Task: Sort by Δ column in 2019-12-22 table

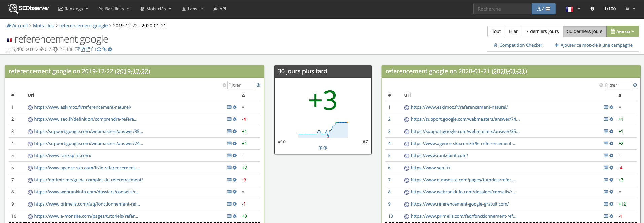Action: coord(243,95)
